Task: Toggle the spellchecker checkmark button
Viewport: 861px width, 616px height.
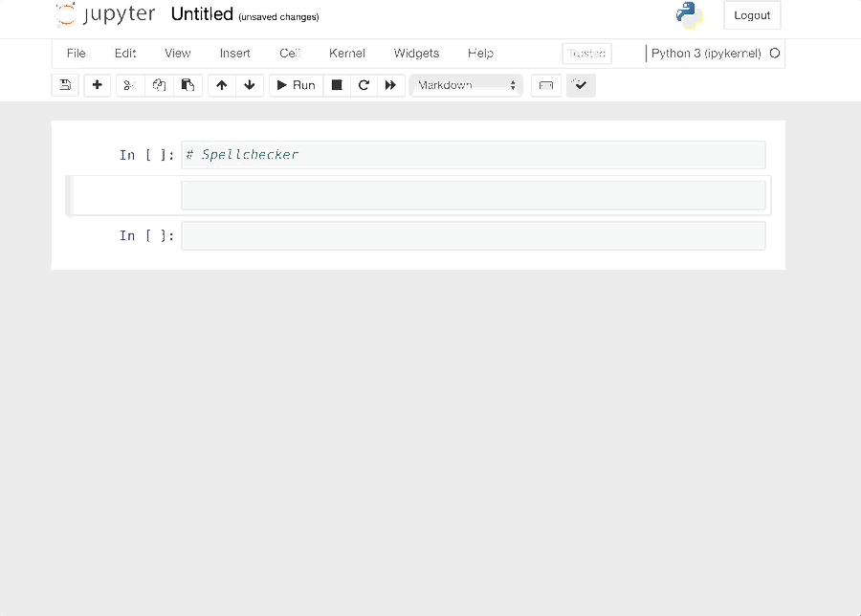Action: point(581,85)
